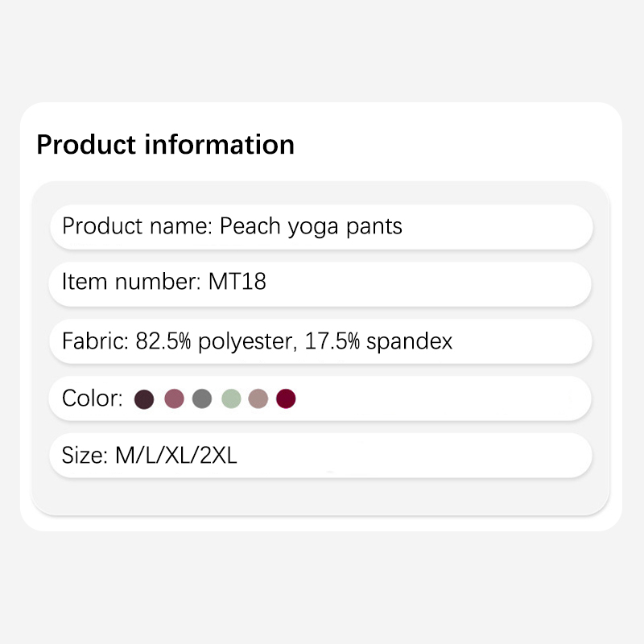Click the 'Color:' label

pyautogui.click(x=92, y=398)
